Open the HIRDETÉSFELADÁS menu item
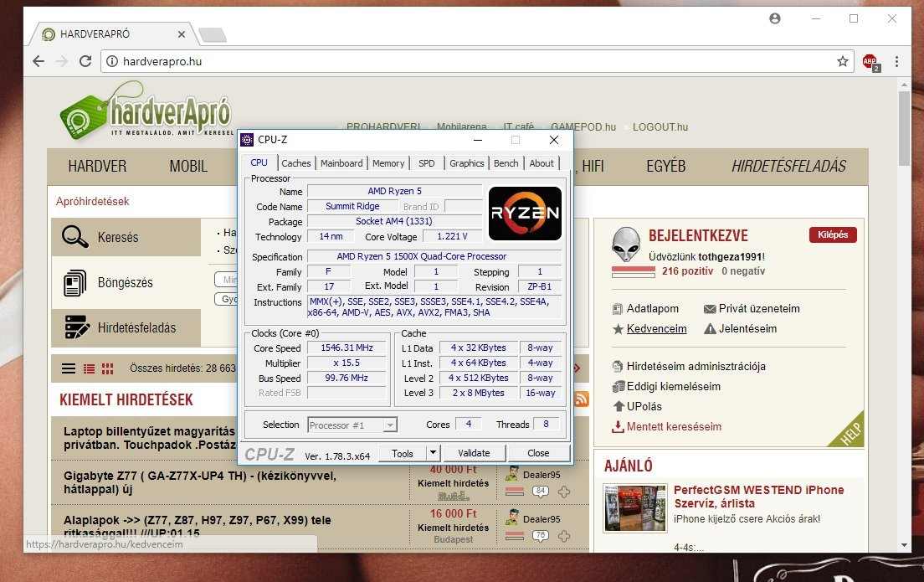This screenshot has height=582, width=924. point(789,167)
